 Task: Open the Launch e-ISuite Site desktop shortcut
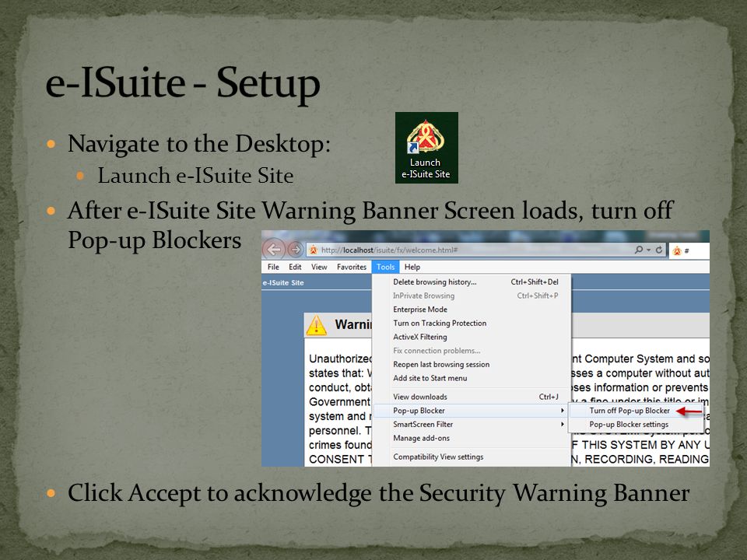point(426,148)
